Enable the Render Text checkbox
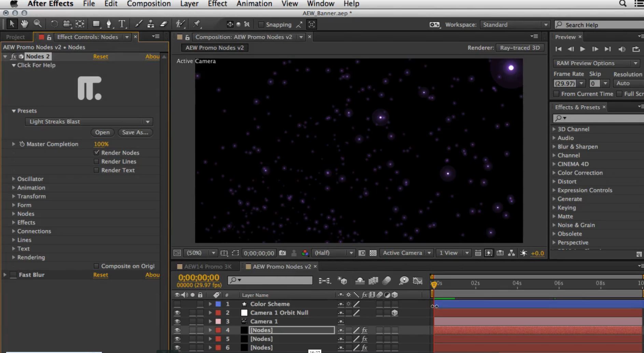Screen dimensions: 644x353 coord(96,170)
